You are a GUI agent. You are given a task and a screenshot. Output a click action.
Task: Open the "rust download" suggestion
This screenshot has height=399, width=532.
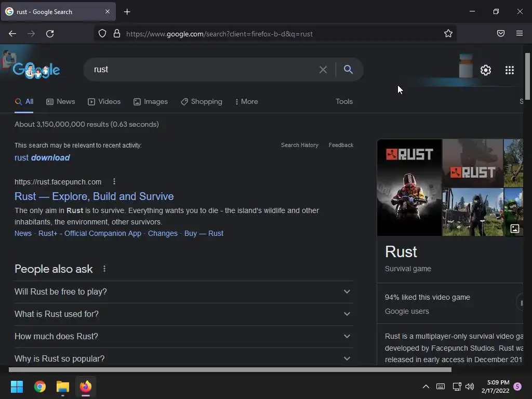[x=42, y=158]
